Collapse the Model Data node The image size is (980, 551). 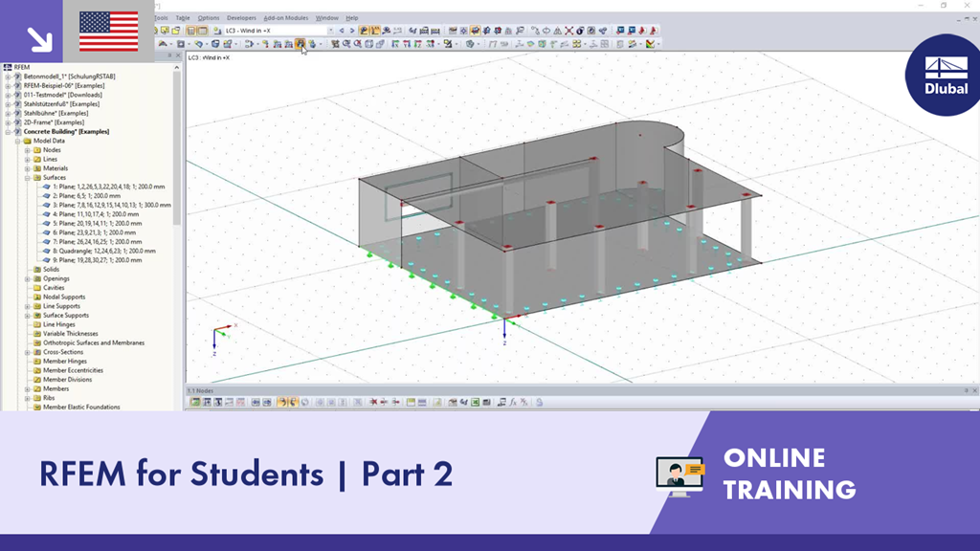click(18, 142)
